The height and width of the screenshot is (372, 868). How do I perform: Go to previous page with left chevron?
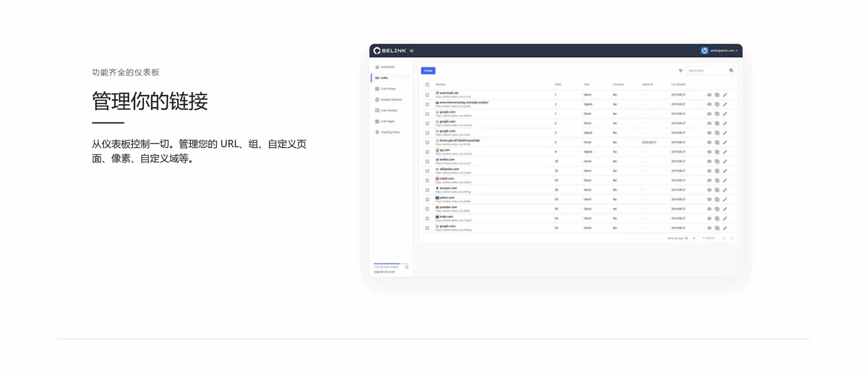coord(724,238)
